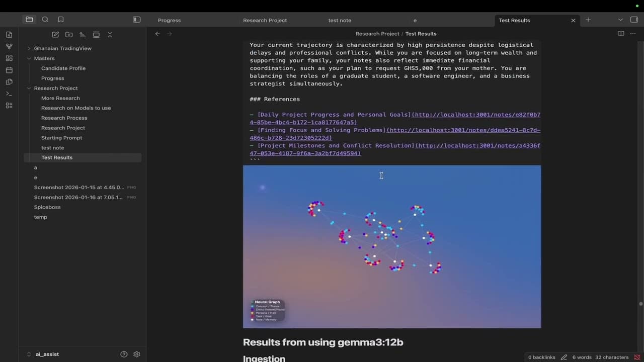Viewport: 644px width, 362px height.
Task: Click the insert template ribbon icon
Action: pos(9,82)
